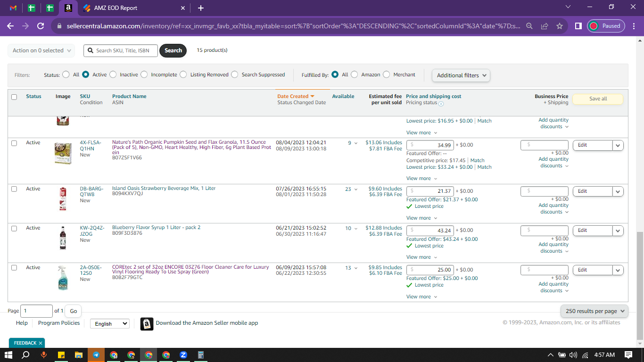This screenshot has width=644, height=362.
Task: Open the volume control in system tray
Action: (x=573, y=355)
